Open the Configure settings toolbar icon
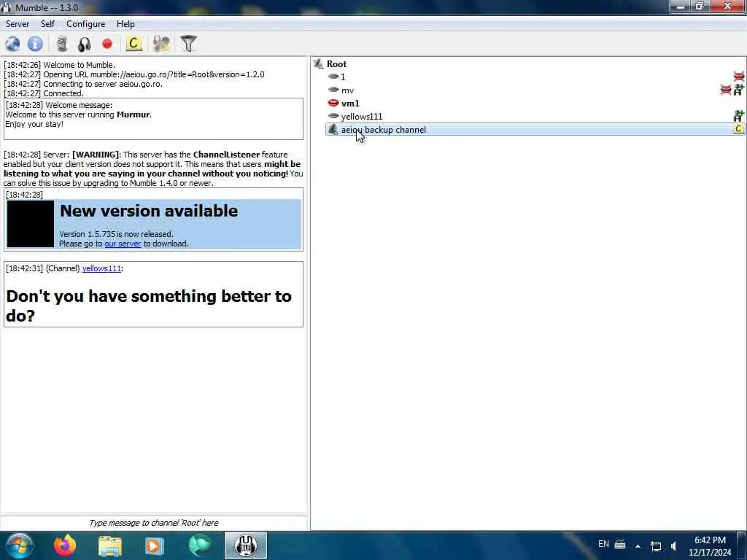The image size is (747, 560). tap(161, 44)
